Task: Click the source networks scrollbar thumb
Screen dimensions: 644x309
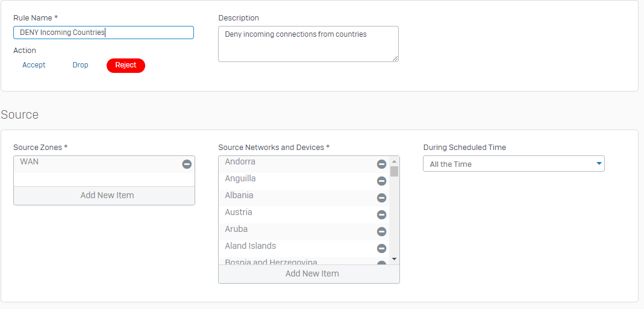Action: (394, 171)
